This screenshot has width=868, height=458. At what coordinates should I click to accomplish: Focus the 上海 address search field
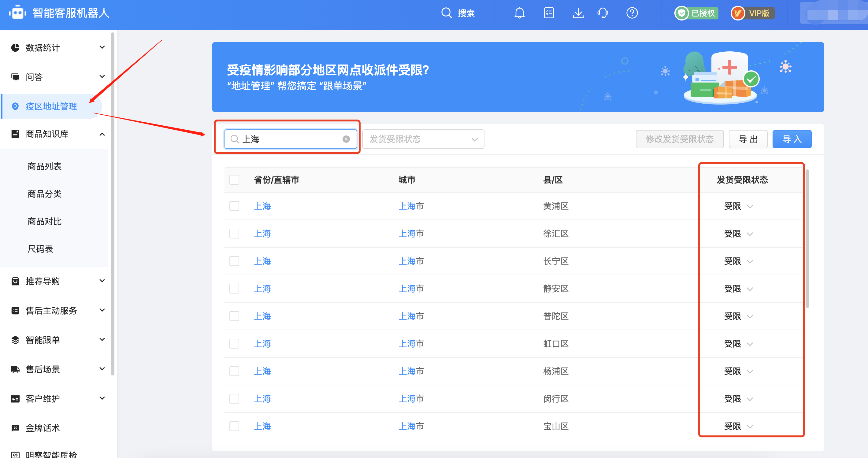coord(291,139)
